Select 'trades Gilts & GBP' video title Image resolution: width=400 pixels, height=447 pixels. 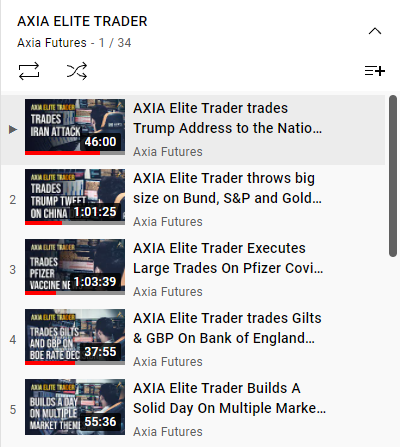pyautogui.click(x=227, y=328)
